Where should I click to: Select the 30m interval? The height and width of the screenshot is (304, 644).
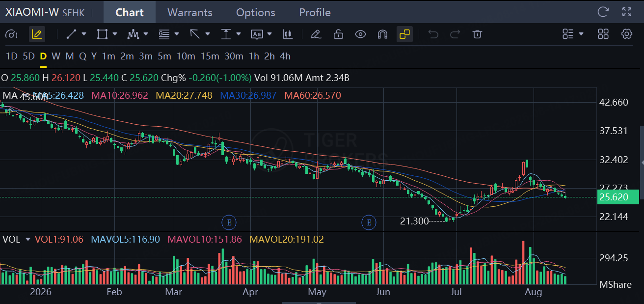coord(234,56)
